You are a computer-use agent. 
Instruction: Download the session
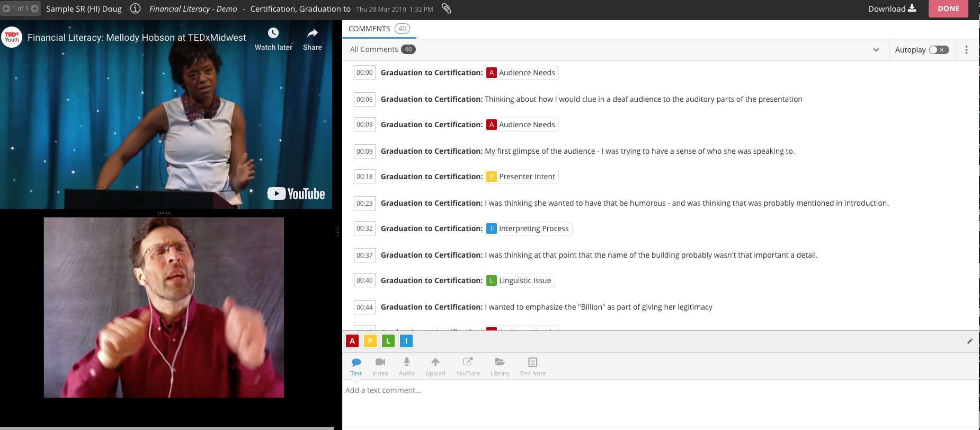click(x=892, y=8)
